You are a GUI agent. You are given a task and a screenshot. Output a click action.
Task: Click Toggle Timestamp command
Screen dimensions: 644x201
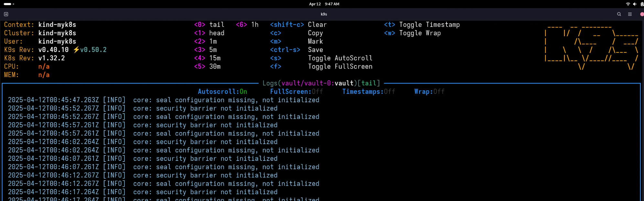coord(422,25)
